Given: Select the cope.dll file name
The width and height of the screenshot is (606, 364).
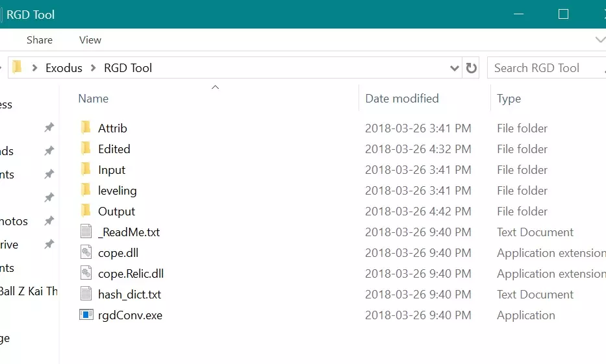Looking at the screenshot, I should coord(118,253).
